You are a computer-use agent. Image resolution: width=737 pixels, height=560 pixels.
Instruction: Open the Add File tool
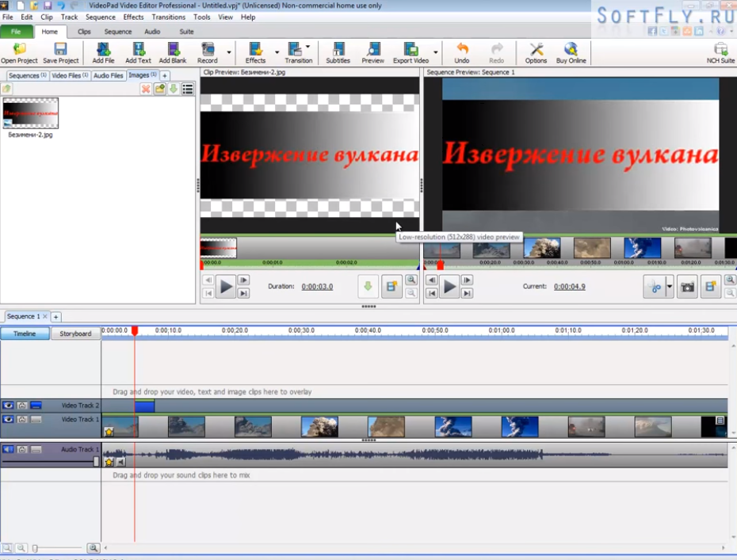point(102,52)
